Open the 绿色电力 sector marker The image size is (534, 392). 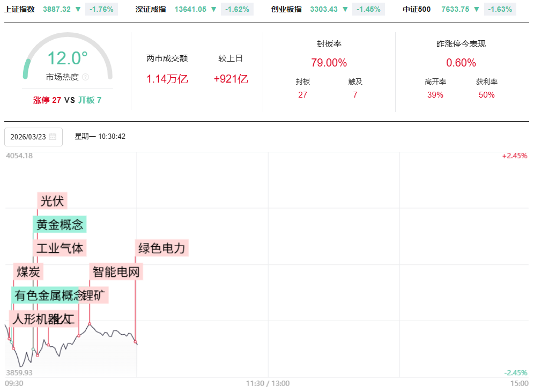[161, 248]
